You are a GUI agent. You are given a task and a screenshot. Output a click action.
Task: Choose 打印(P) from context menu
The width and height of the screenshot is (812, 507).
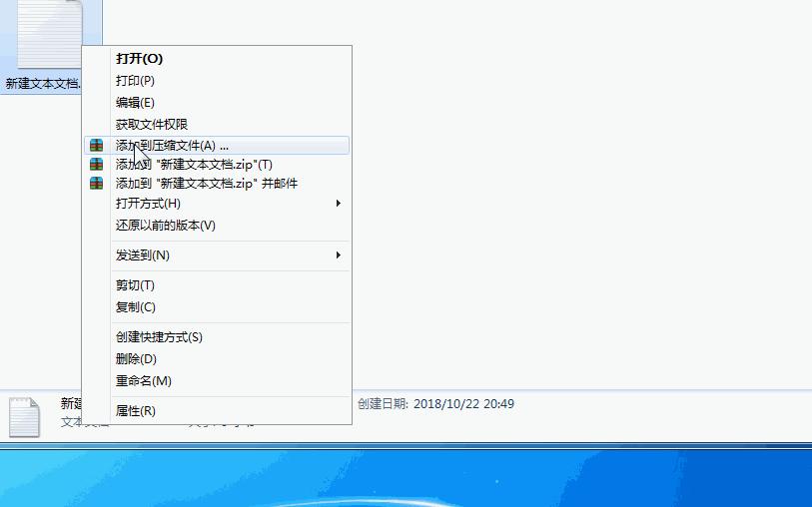point(217,81)
